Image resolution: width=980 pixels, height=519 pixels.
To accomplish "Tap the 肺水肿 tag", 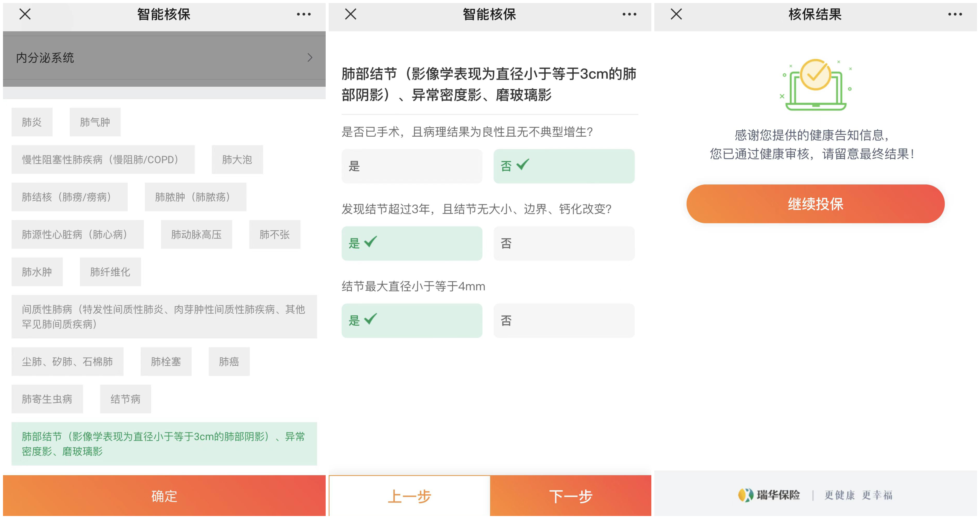I will coord(37,272).
